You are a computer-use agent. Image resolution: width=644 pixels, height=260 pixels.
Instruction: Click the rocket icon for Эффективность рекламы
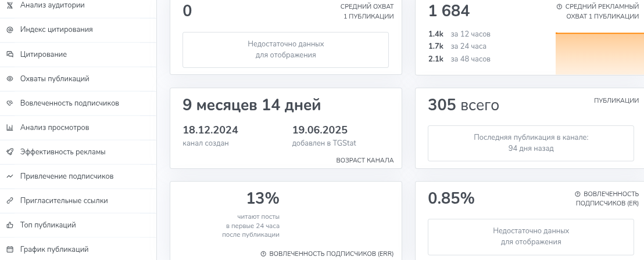(9, 152)
